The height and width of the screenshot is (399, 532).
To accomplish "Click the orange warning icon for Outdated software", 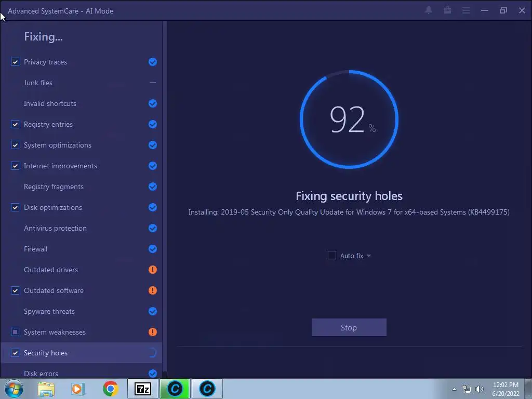I will click(x=153, y=290).
